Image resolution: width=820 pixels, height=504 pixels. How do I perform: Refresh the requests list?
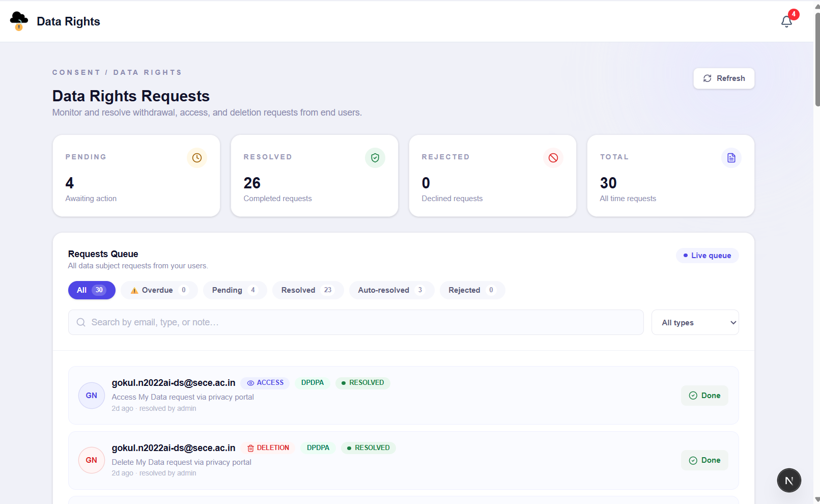coord(724,78)
